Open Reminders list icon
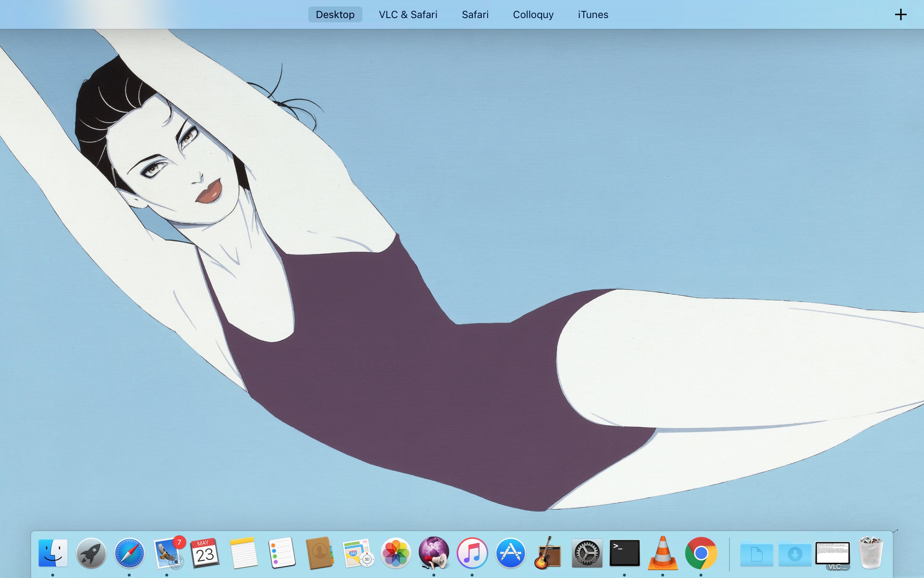This screenshot has width=924, height=578. [282, 553]
